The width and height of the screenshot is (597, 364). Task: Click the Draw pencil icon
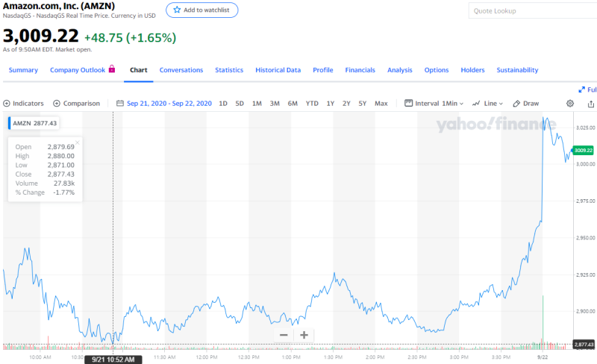coord(516,104)
